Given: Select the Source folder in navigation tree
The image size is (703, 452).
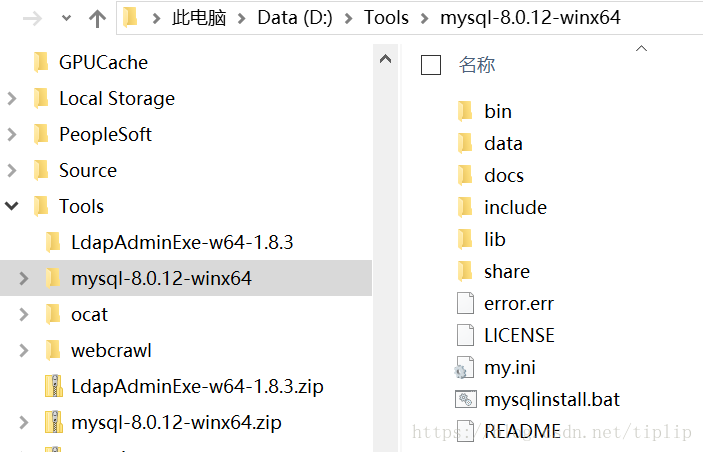Looking at the screenshot, I should click(x=87, y=170).
